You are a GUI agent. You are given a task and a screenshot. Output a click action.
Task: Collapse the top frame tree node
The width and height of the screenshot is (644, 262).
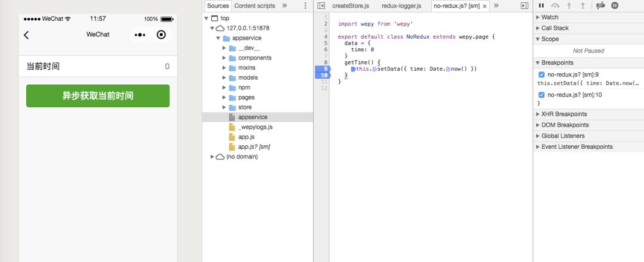click(206, 18)
